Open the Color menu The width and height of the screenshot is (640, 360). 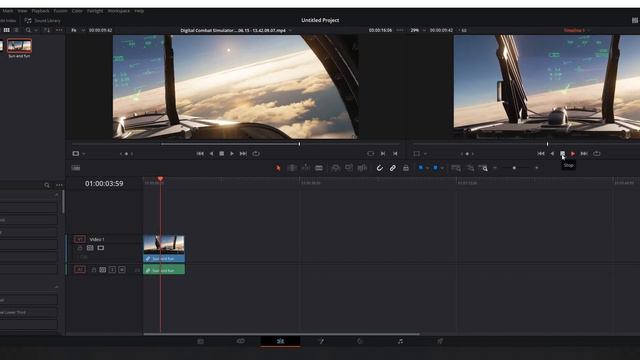tap(77, 11)
